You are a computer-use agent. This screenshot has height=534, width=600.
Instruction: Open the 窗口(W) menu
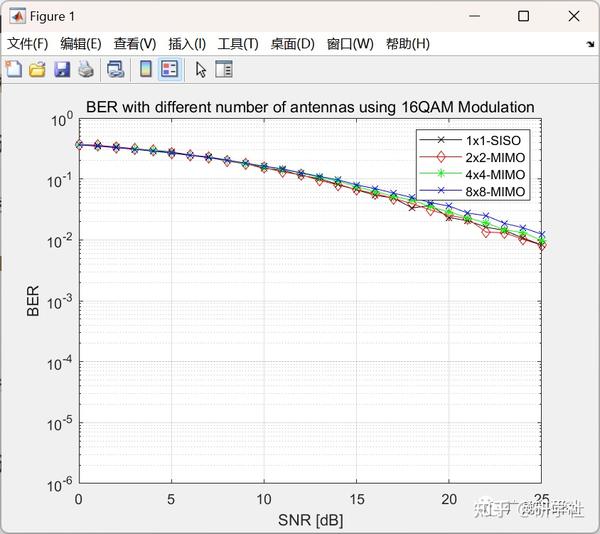(x=350, y=44)
